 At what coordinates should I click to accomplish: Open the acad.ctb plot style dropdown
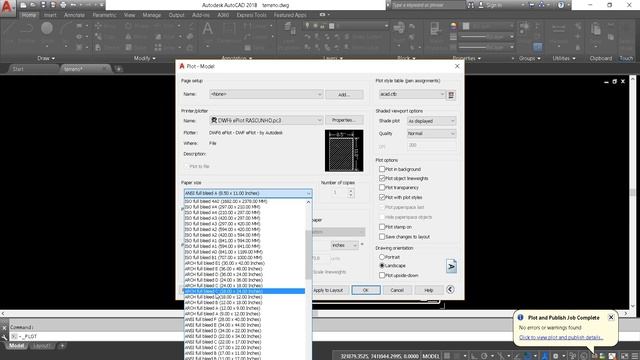(412, 94)
